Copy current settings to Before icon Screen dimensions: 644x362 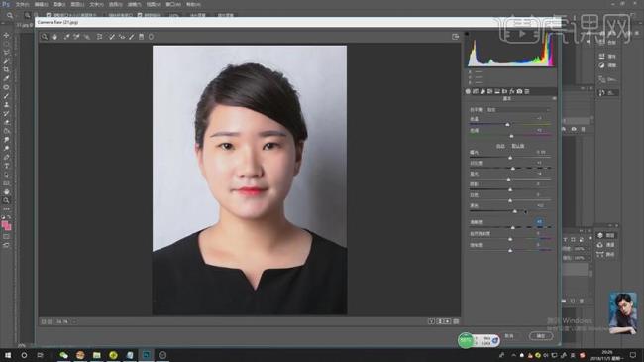[447, 321]
